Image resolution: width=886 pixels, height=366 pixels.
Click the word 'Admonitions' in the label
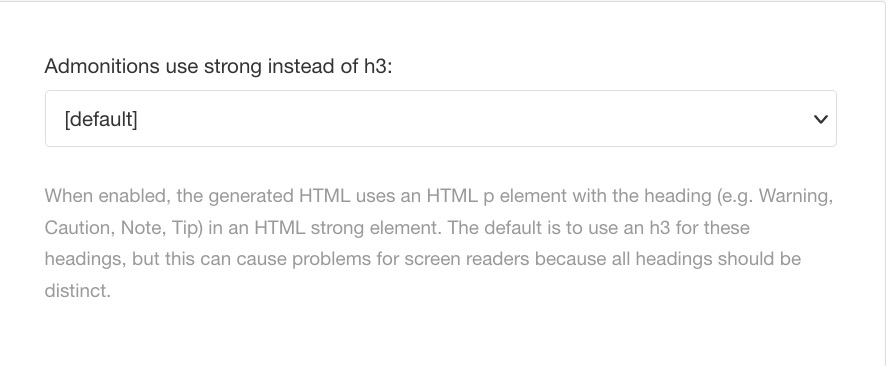(102, 66)
